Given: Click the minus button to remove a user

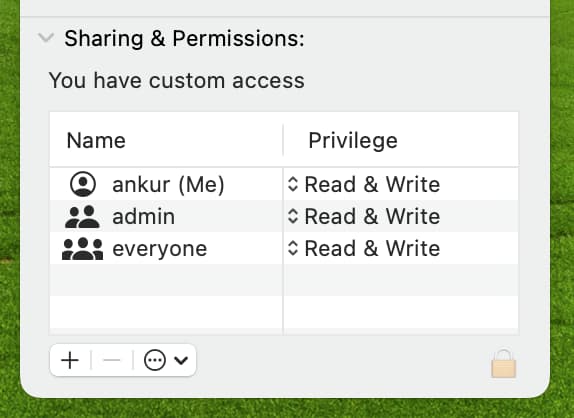Looking at the screenshot, I should click(112, 361).
